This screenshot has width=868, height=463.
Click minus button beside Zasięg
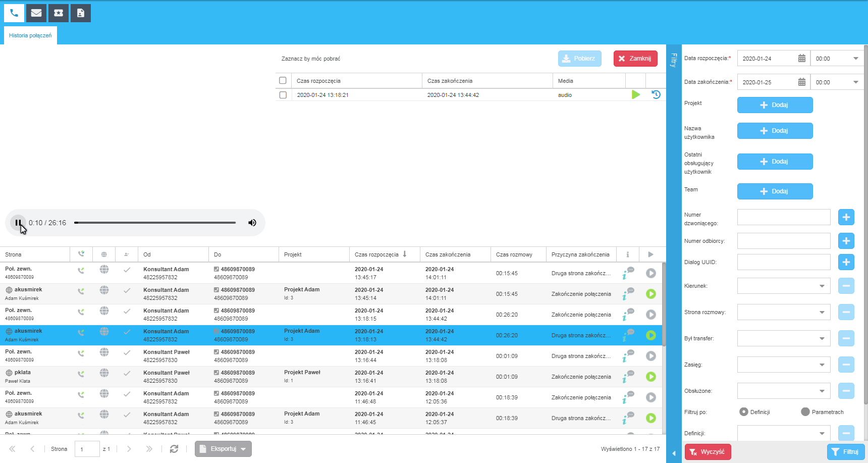846,365
